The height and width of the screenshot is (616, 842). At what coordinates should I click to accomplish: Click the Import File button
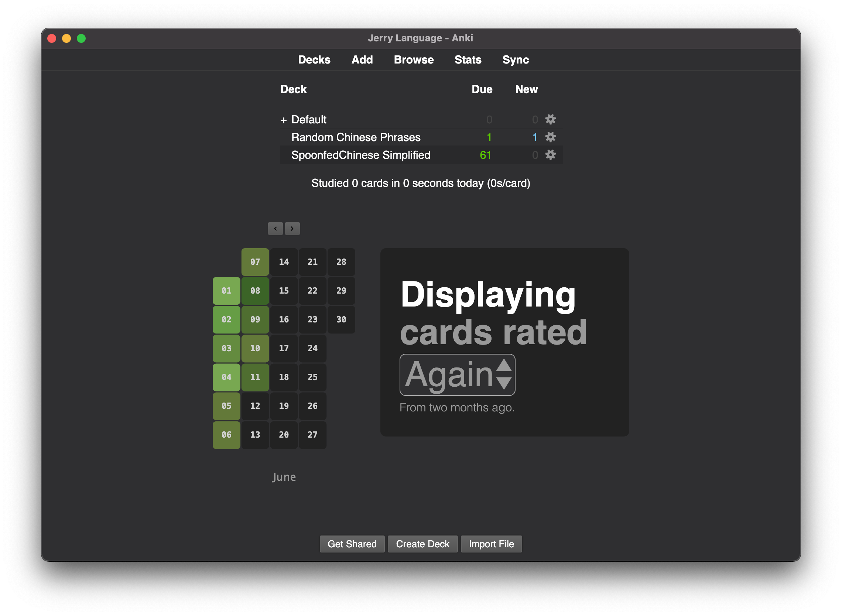click(x=491, y=544)
